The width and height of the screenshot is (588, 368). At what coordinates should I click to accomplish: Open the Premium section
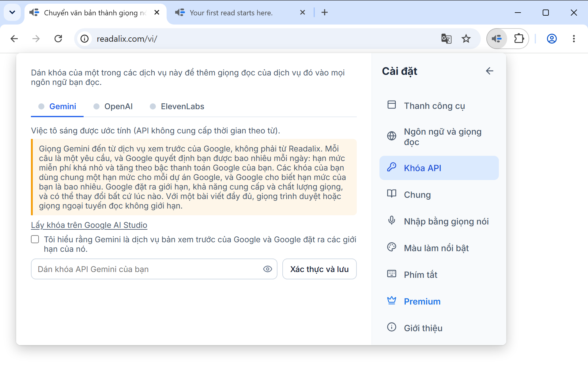point(439,301)
